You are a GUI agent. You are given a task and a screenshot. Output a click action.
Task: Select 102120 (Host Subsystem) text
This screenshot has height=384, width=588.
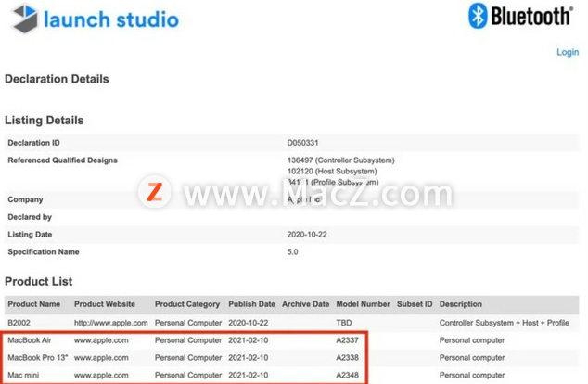[x=332, y=171]
